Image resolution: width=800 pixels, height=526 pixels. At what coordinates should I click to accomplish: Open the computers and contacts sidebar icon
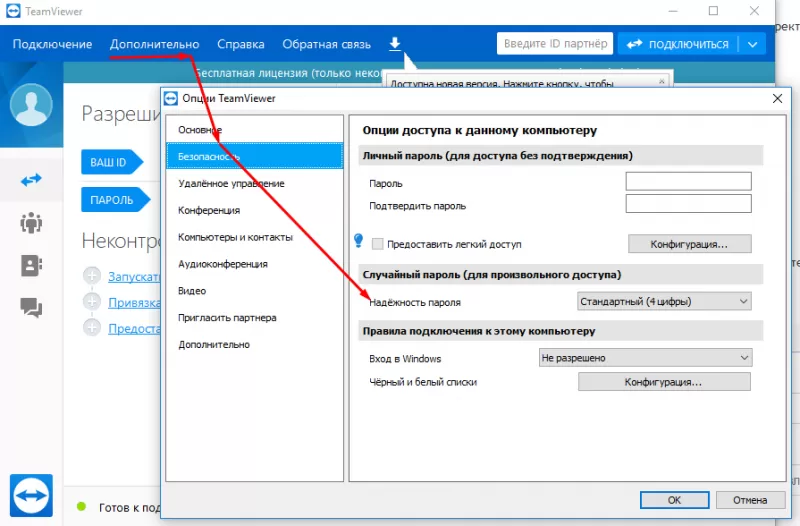click(31, 266)
